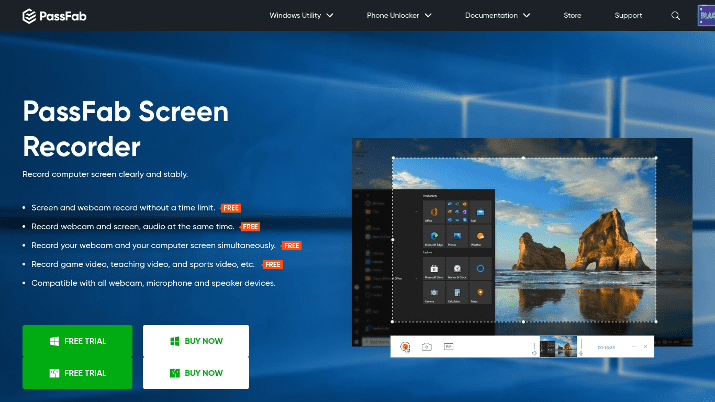Click FREE TRIAL with the Mac logo

coord(78,373)
